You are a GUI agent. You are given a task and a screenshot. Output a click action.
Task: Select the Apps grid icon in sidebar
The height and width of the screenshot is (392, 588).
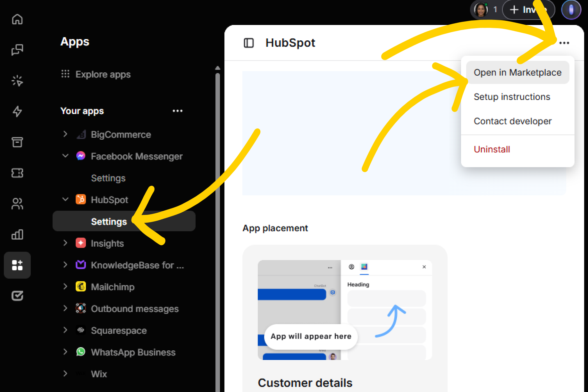pyautogui.click(x=17, y=265)
